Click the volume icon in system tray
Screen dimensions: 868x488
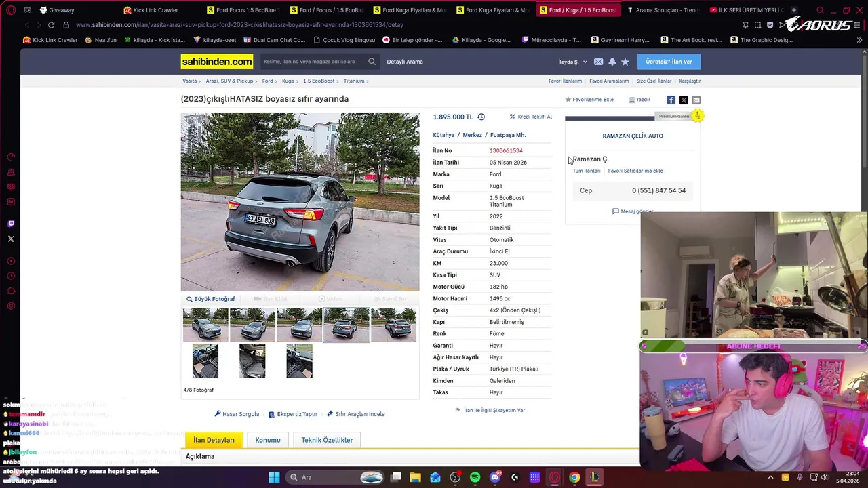(825, 477)
